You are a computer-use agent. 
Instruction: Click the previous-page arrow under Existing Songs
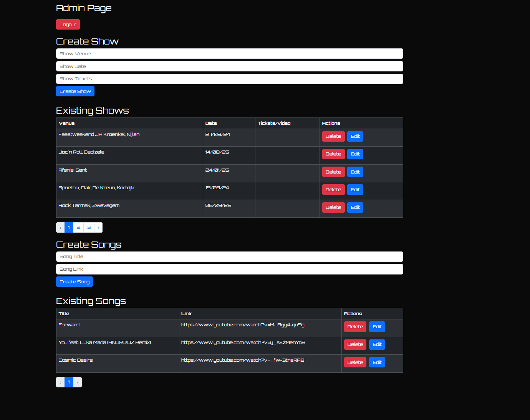click(x=60, y=382)
